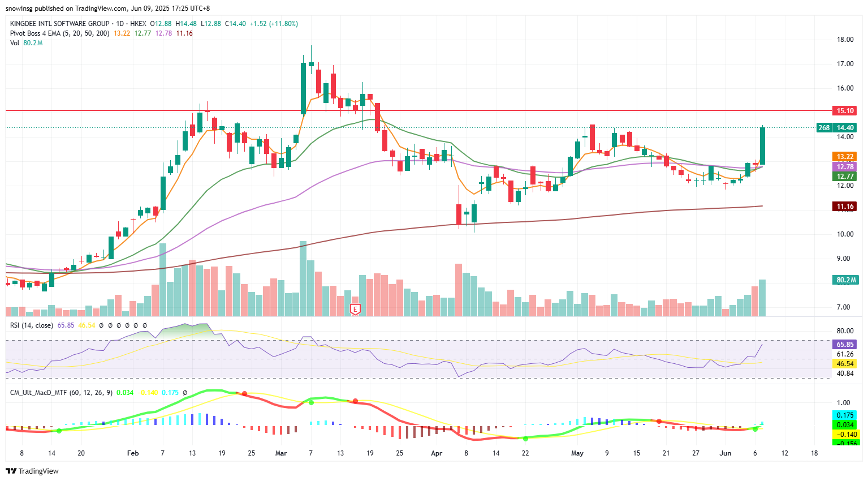Click the Apr label on the date axis
Image resolution: width=868 pixels, height=481 pixels.
[437, 453]
